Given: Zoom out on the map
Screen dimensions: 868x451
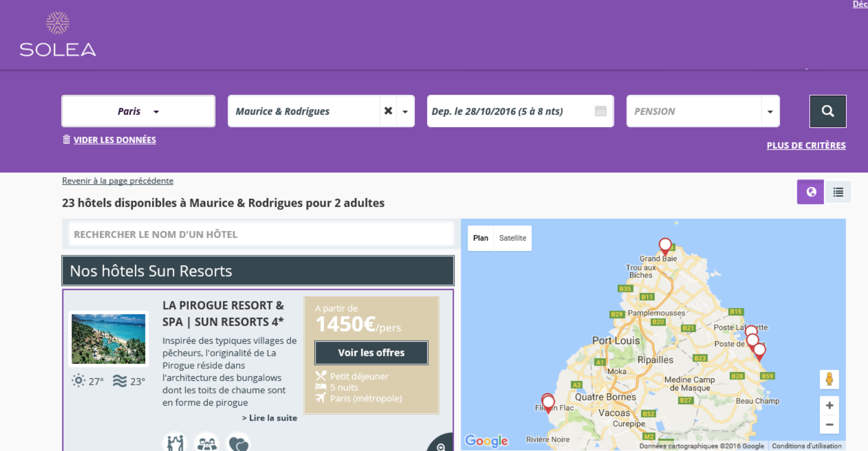Looking at the screenshot, I should click(x=829, y=425).
